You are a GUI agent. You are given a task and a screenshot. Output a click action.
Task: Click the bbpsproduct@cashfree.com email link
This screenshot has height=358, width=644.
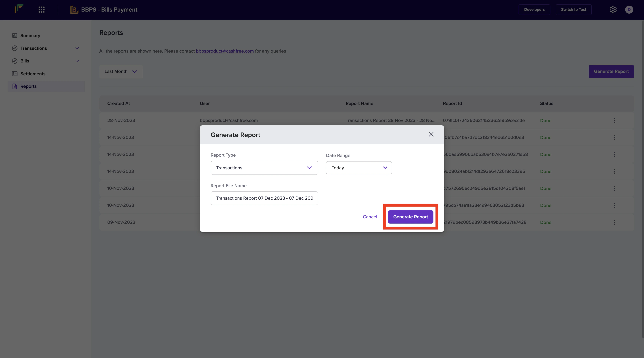coord(225,51)
